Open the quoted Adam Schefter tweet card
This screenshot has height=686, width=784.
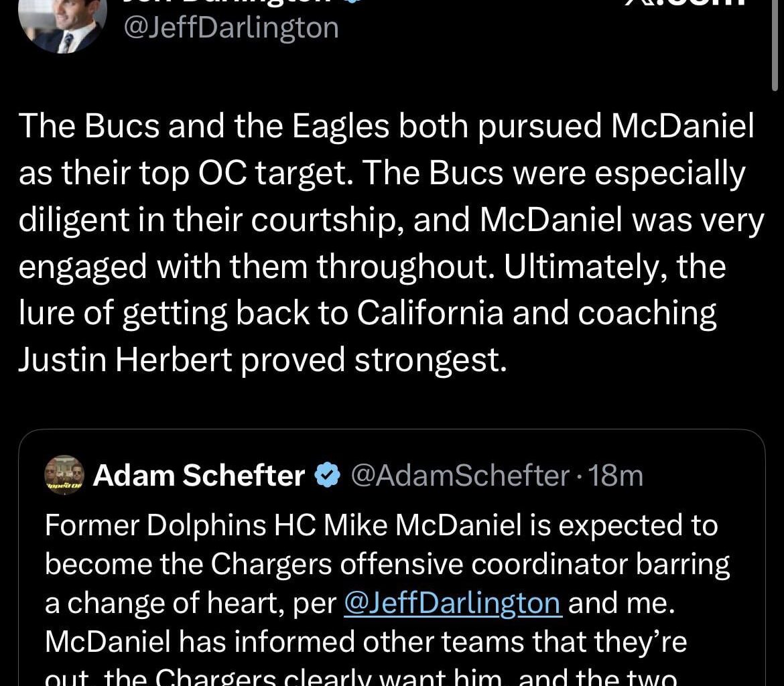pos(392,556)
